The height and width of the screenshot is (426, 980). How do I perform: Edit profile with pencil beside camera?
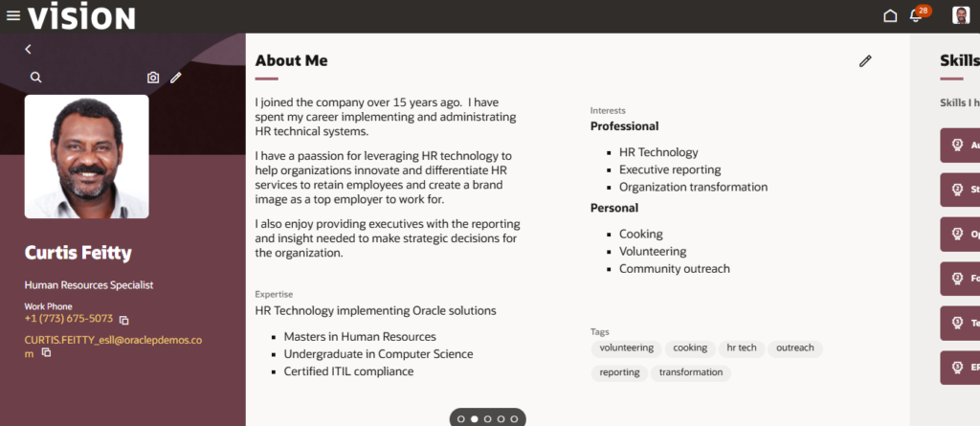coord(176,78)
